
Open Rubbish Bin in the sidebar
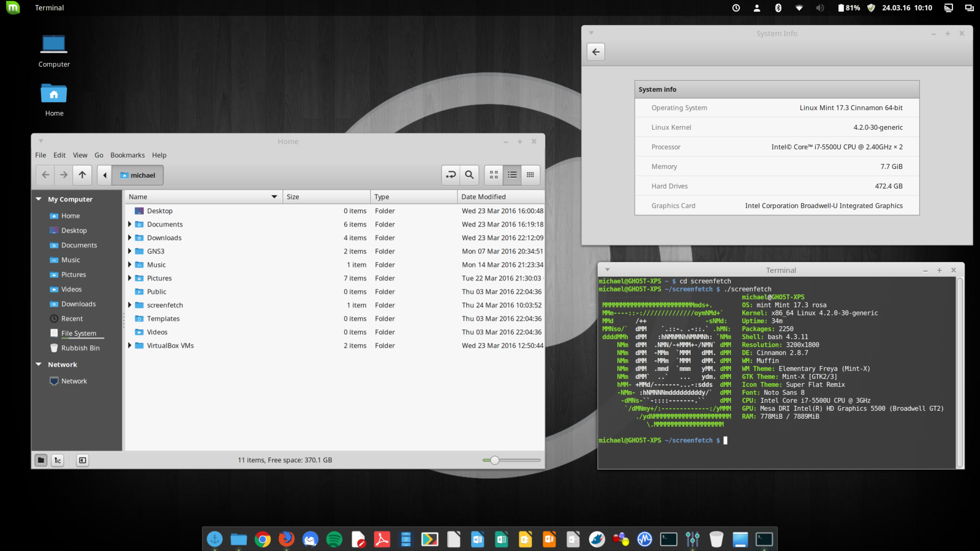[80, 348]
